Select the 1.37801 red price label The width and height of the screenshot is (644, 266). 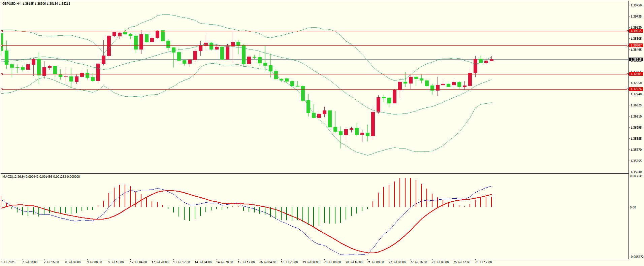[636, 74]
